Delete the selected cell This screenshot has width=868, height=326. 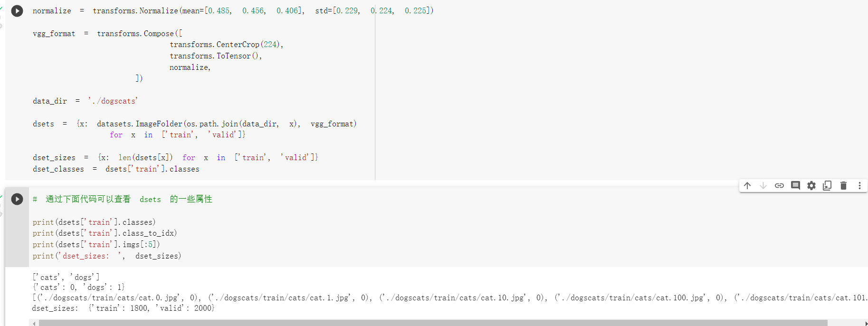coord(843,186)
